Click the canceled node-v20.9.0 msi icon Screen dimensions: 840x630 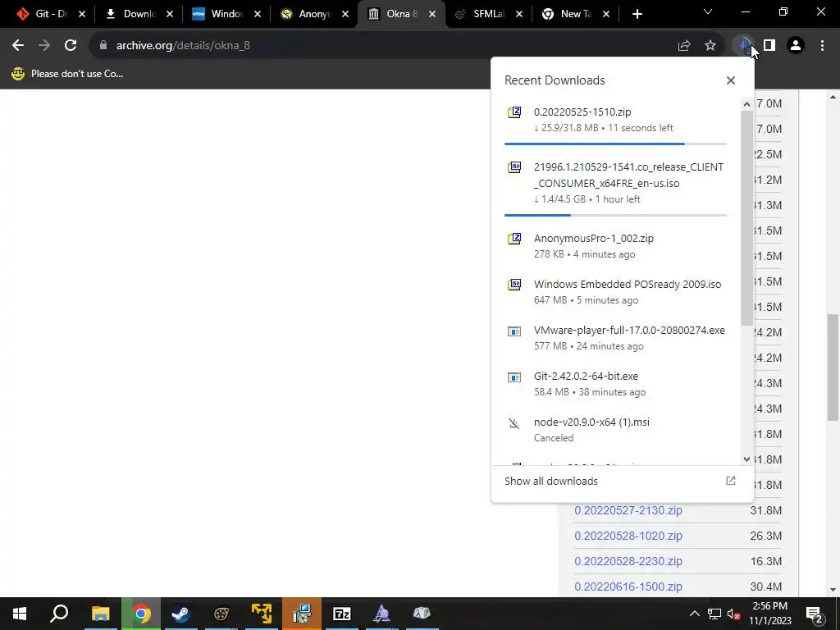(514, 423)
